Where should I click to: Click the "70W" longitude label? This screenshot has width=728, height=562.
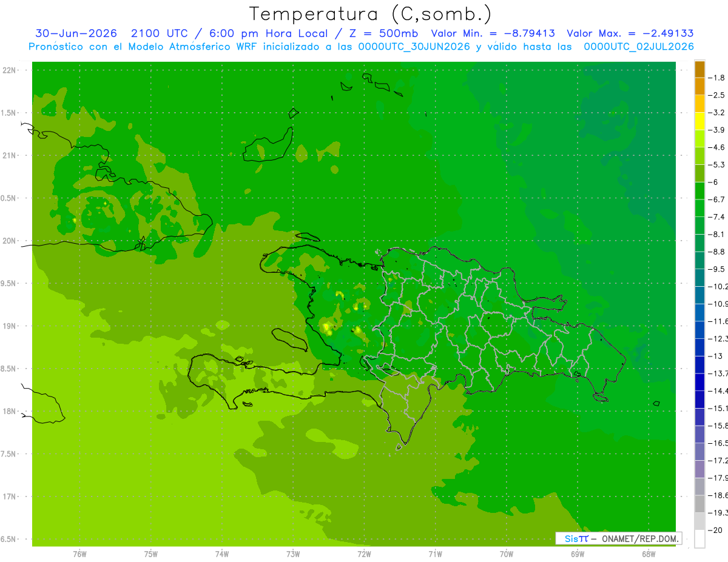507,554
